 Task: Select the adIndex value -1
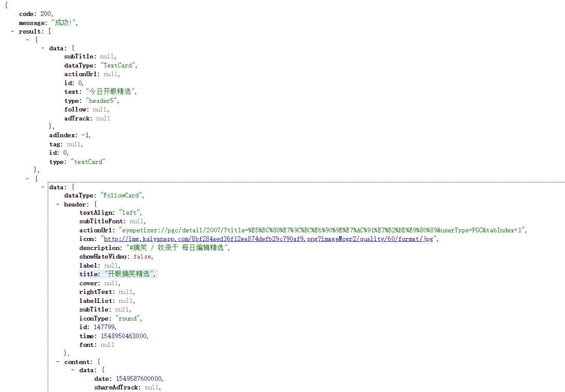click(x=85, y=135)
